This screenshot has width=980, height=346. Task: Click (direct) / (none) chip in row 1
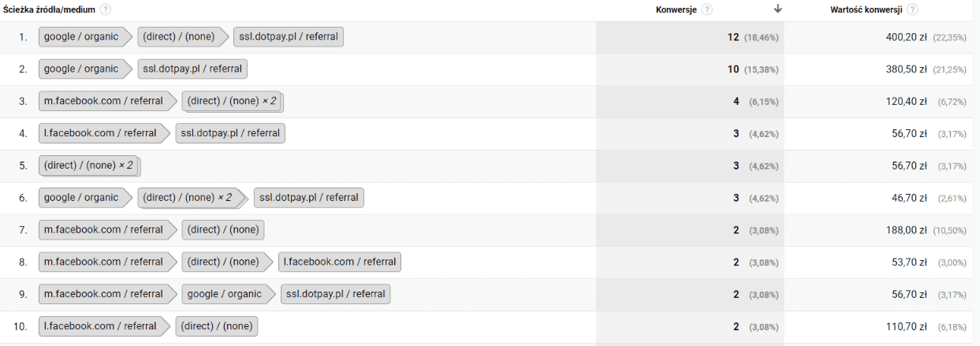point(177,37)
